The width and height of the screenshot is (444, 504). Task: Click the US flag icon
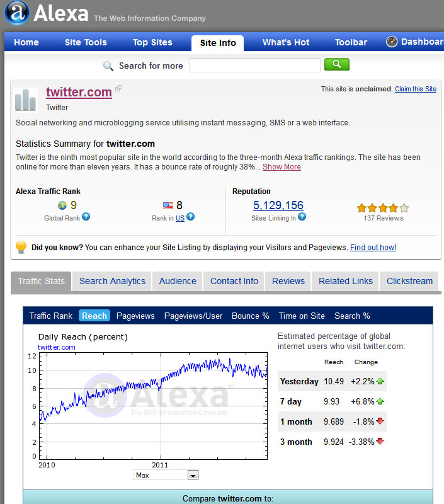point(168,205)
